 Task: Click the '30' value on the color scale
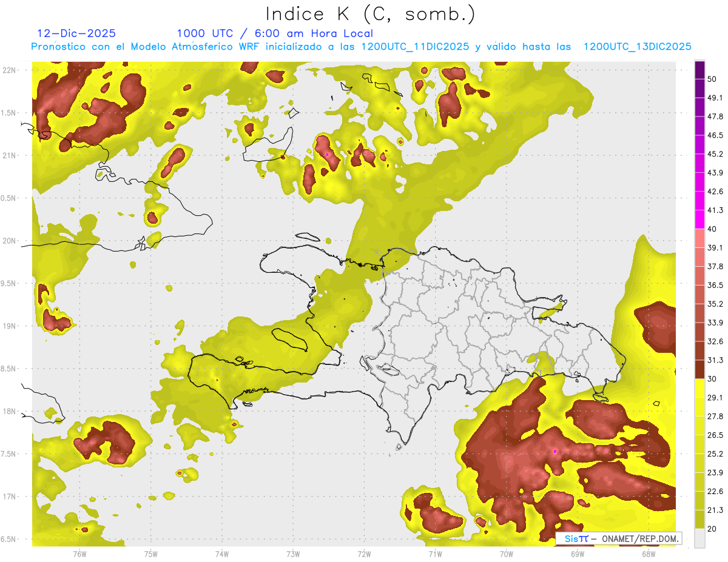coord(713,379)
